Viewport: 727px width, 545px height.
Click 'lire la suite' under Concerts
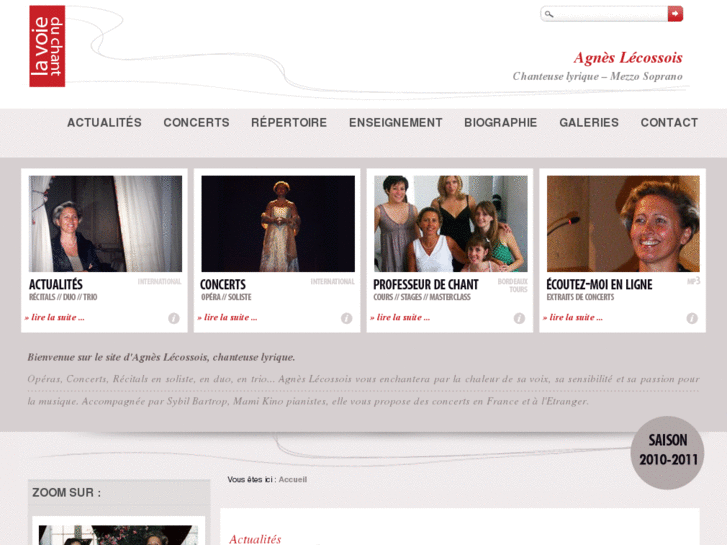[x=230, y=317]
